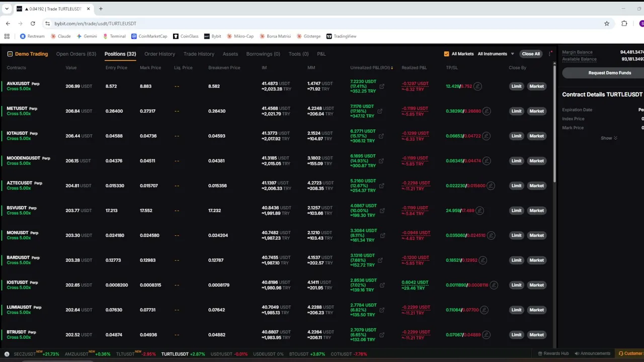Edit TP/SL for the BSVUSDT position
The width and height of the screenshot is (644, 362).
(x=479, y=211)
